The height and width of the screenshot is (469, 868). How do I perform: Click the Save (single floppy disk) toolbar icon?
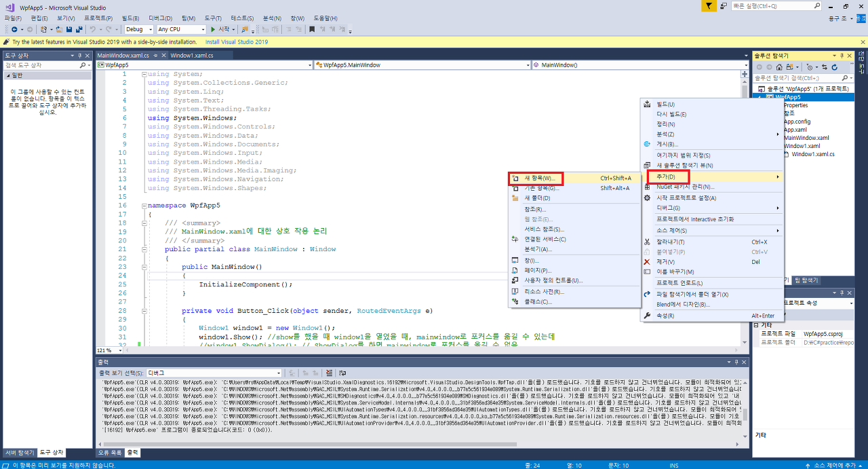(x=69, y=29)
